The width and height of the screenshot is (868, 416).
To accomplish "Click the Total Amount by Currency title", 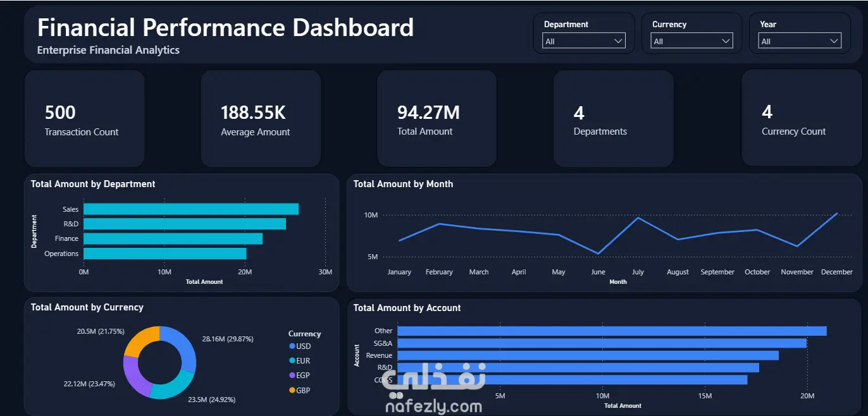I will click(x=87, y=307).
